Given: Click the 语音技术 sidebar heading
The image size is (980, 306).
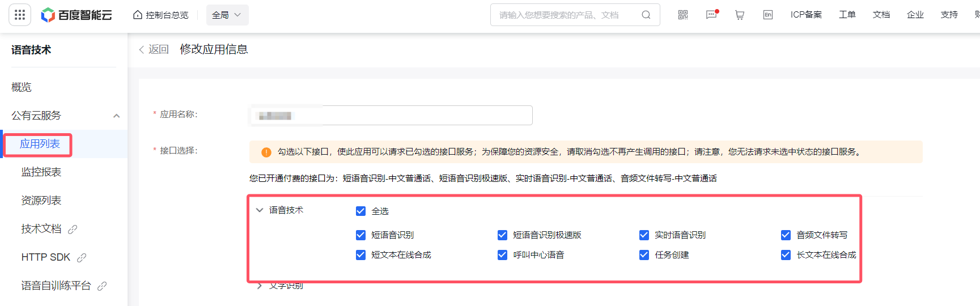Looking at the screenshot, I should (31, 50).
